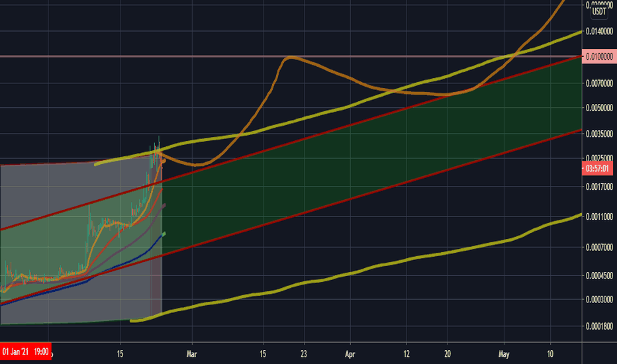Screen dimensions: 617x364
Task: Click the 12 date label on time axis
Action: coord(406,354)
